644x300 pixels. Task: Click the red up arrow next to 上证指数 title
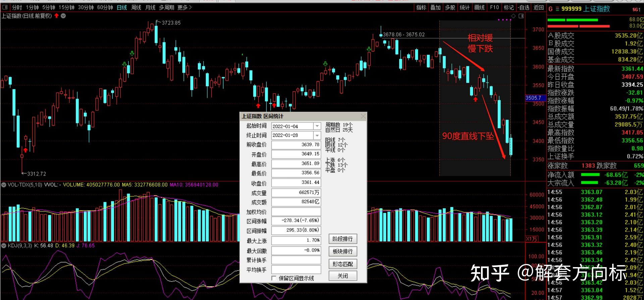pos(56,15)
